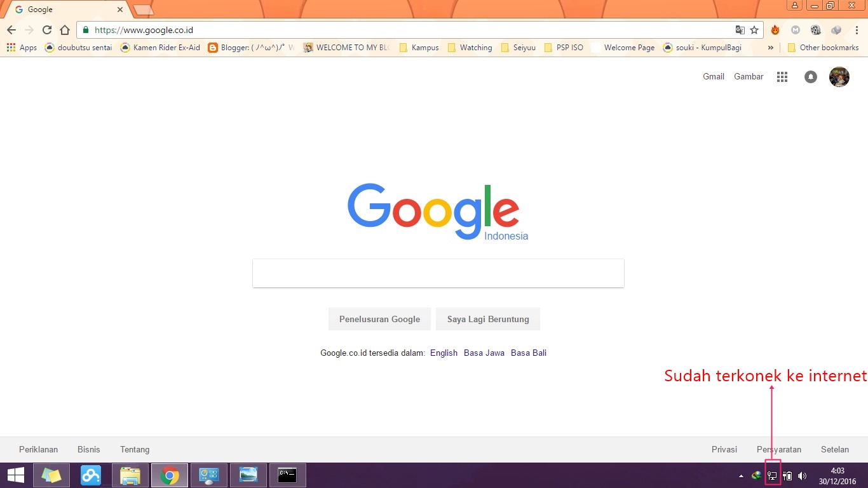Switch Google language to English
The image size is (868, 488).
(444, 353)
